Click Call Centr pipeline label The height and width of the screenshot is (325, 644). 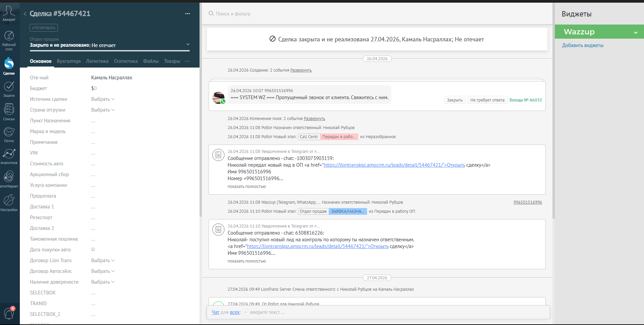pyautogui.click(x=309, y=137)
